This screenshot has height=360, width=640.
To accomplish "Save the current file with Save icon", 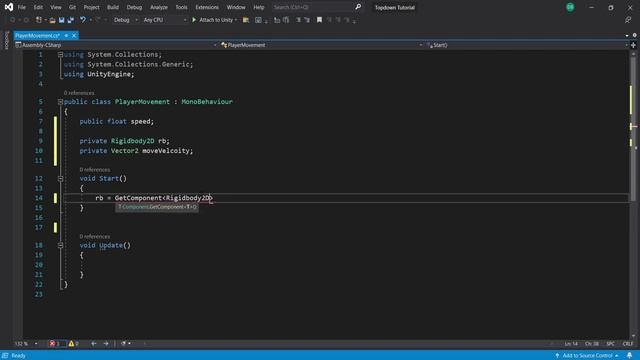I will 61,20.
